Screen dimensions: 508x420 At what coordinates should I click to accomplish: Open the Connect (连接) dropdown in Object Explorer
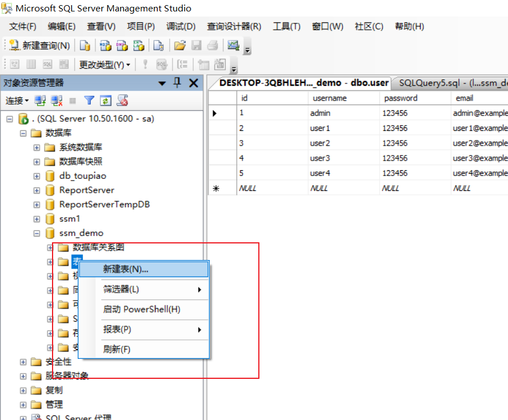(x=17, y=101)
